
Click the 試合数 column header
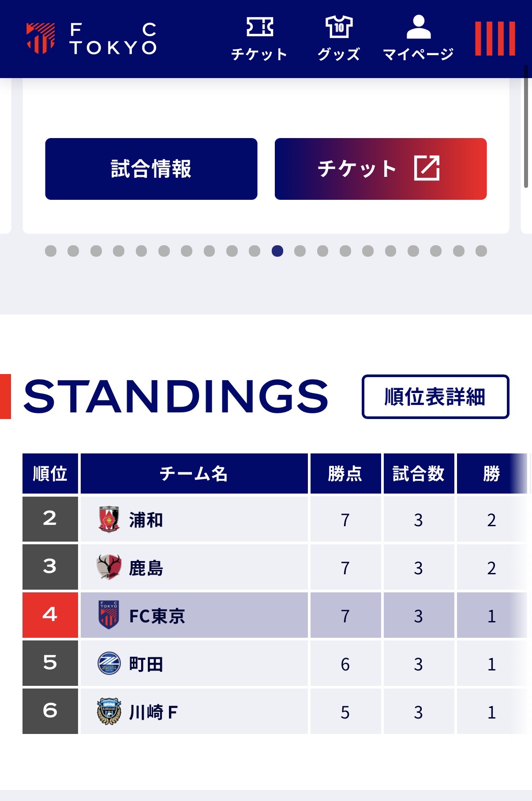pyautogui.click(x=419, y=473)
